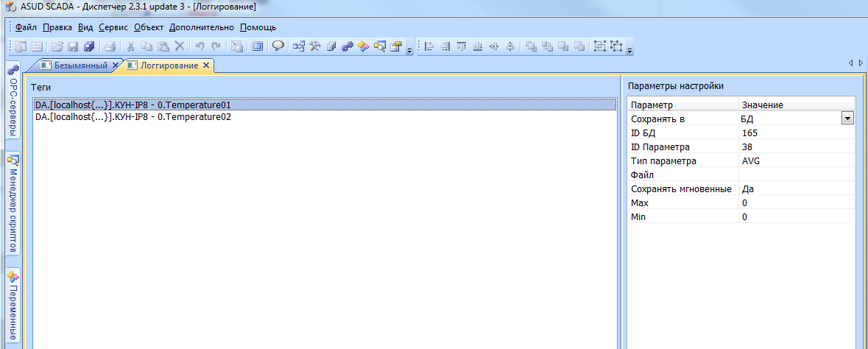Image resolution: width=868 pixels, height=349 pixels.
Task: Open the Сервис menu
Action: pos(113,27)
